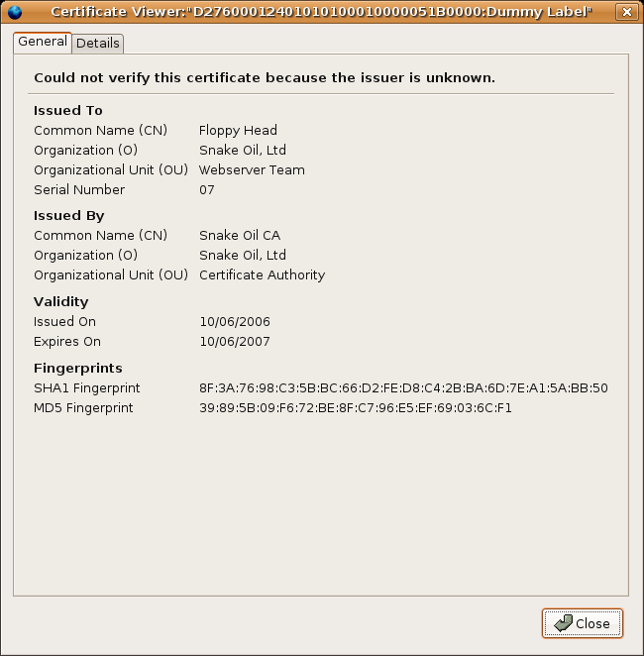The image size is (644, 656).
Task: Click the Certificate Viewer title bar text
Action: 321,12
